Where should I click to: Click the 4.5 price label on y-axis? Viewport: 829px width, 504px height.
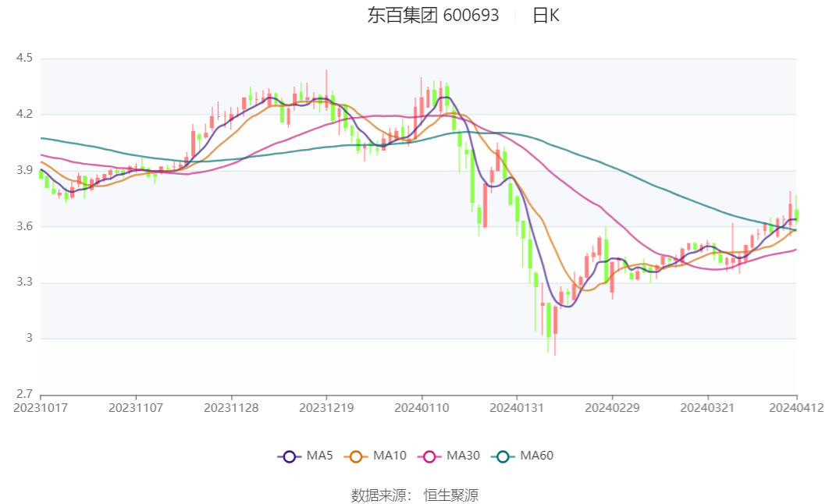click(23, 59)
